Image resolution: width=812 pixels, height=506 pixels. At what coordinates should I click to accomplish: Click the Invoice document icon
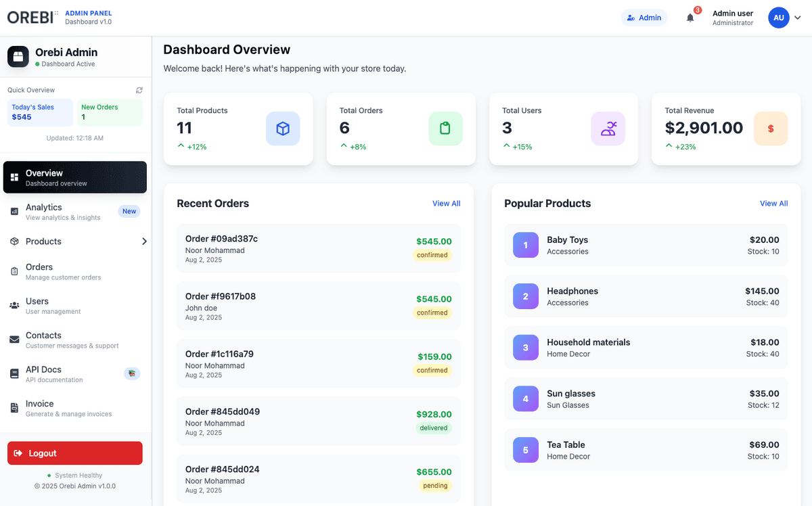[x=14, y=408]
